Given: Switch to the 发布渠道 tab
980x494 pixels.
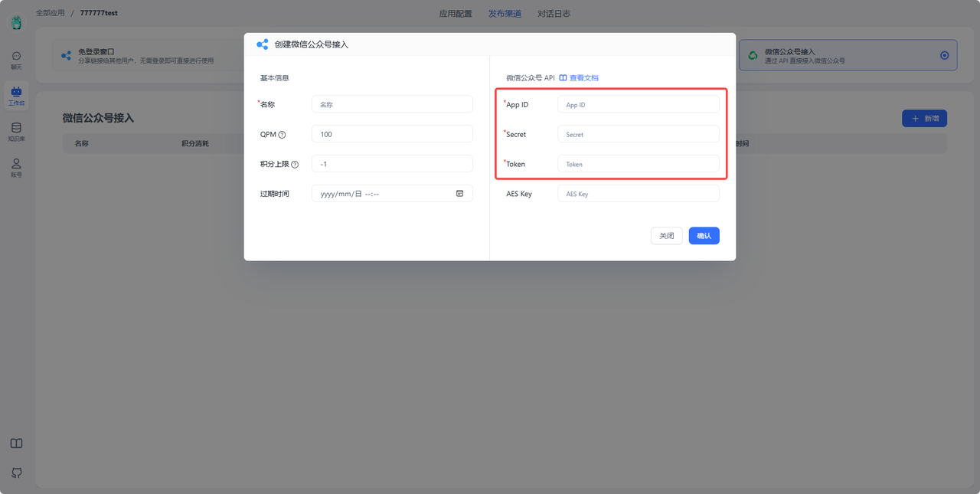Looking at the screenshot, I should [505, 13].
